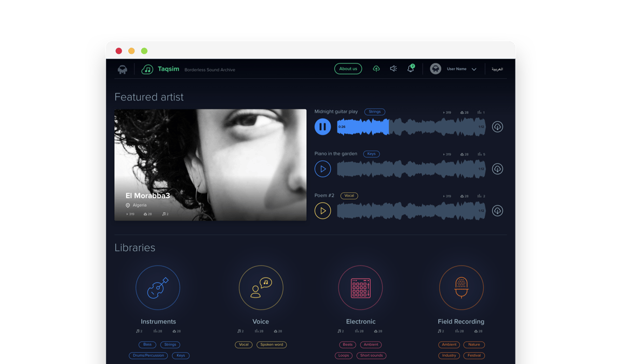Play the Piano in the garden track
The height and width of the screenshot is (364, 623).
322,169
